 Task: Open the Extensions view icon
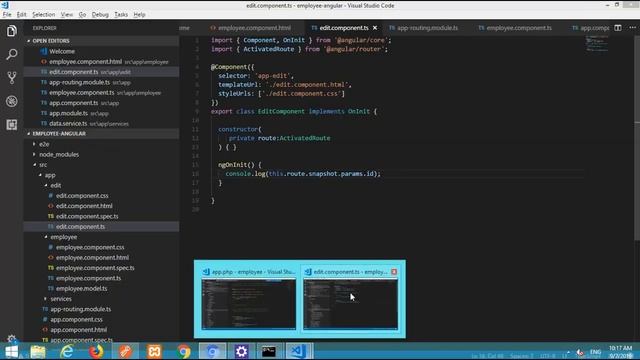click(x=11, y=124)
